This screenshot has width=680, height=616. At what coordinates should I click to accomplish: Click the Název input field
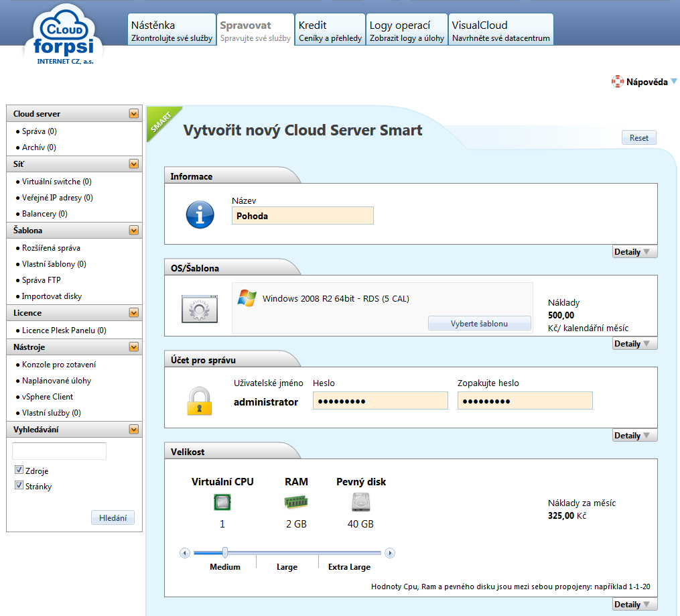(302, 216)
